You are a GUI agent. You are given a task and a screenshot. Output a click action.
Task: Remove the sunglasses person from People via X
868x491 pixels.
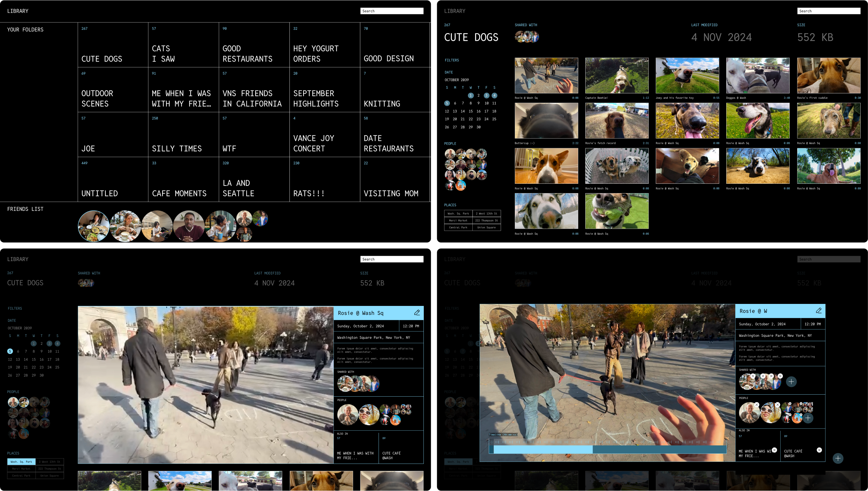coord(778,405)
